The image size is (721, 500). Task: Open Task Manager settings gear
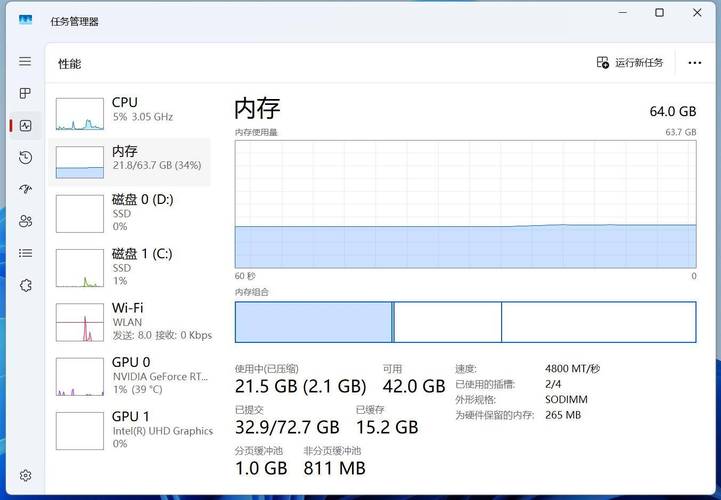[25, 475]
